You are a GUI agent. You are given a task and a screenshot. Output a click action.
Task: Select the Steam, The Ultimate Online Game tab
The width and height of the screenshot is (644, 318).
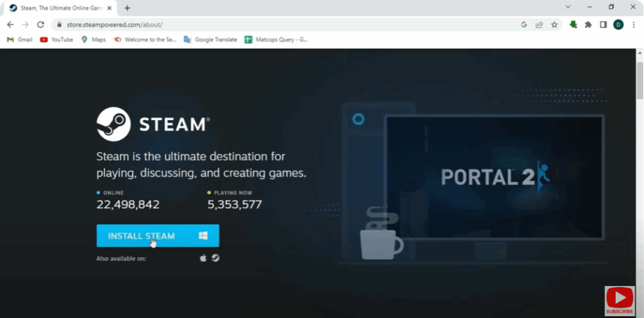[x=62, y=8]
